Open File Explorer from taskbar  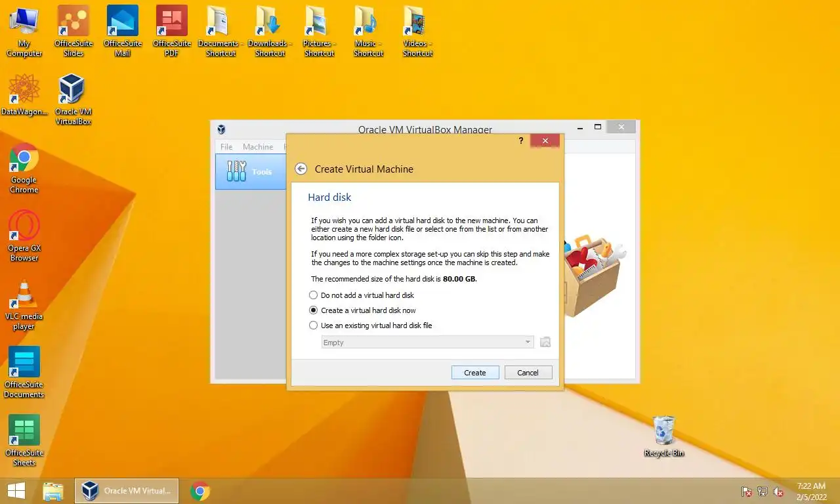53,491
